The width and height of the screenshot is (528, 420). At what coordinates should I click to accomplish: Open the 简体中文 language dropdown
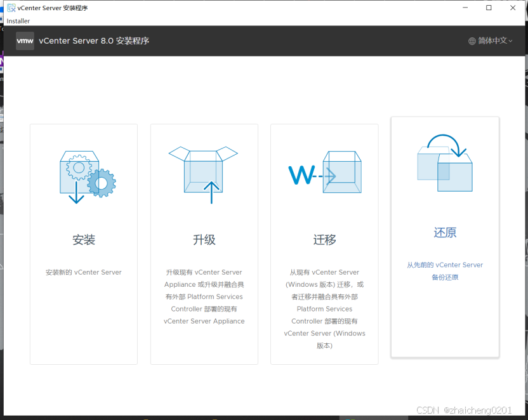pos(491,41)
